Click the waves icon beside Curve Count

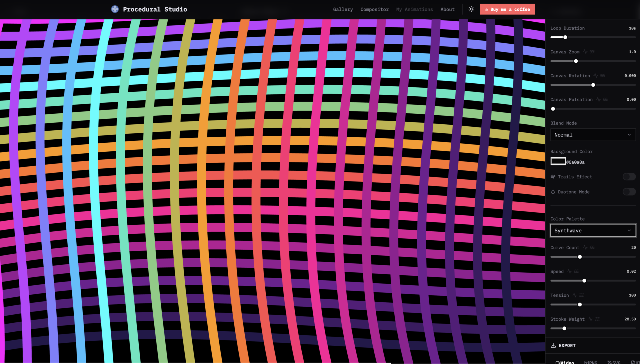592,247
